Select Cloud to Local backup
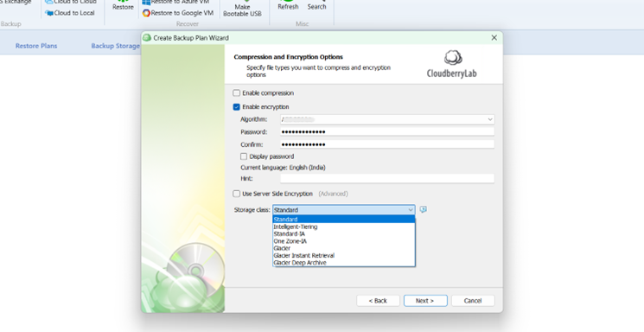The image size is (644, 332). pyautogui.click(x=70, y=13)
